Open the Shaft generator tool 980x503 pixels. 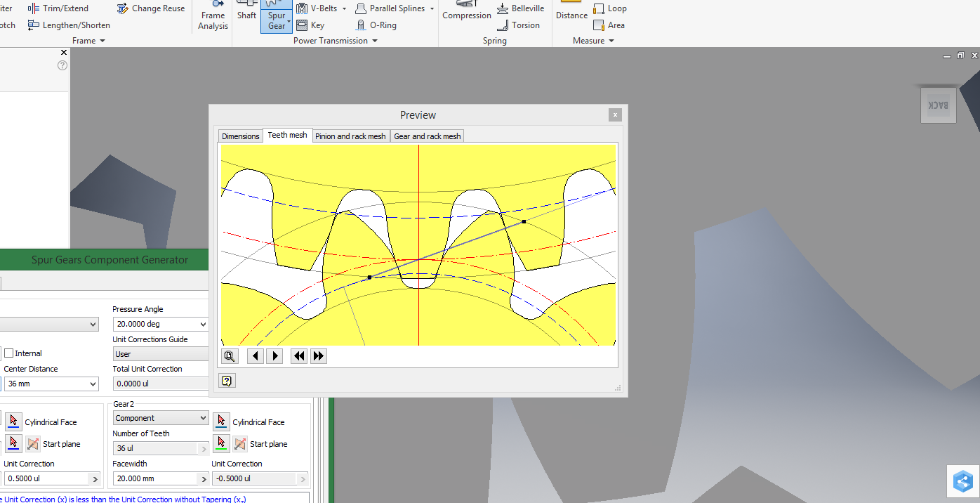(246, 15)
